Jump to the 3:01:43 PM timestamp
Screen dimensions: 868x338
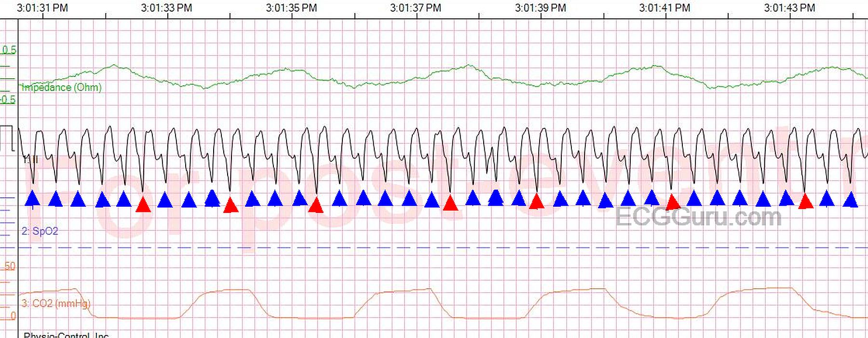(789, 8)
